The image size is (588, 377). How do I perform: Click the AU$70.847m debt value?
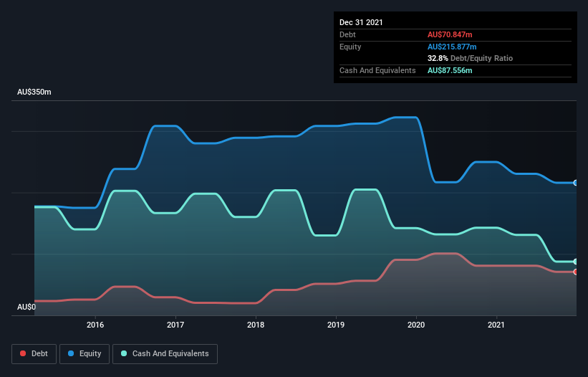click(450, 34)
